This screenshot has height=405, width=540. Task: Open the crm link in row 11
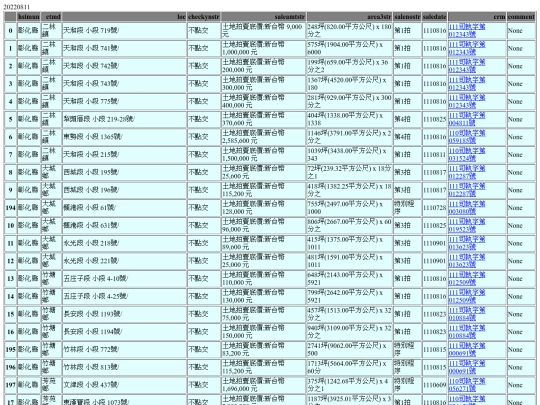(467, 243)
